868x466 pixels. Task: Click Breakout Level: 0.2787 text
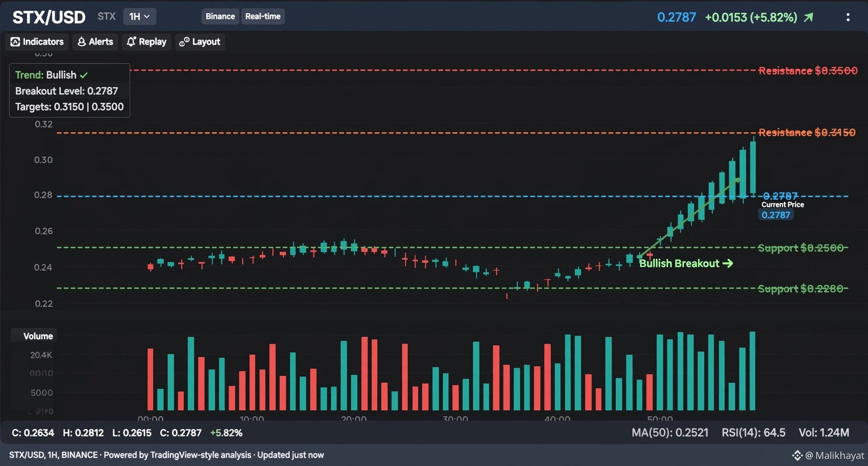click(x=66, y=91)
